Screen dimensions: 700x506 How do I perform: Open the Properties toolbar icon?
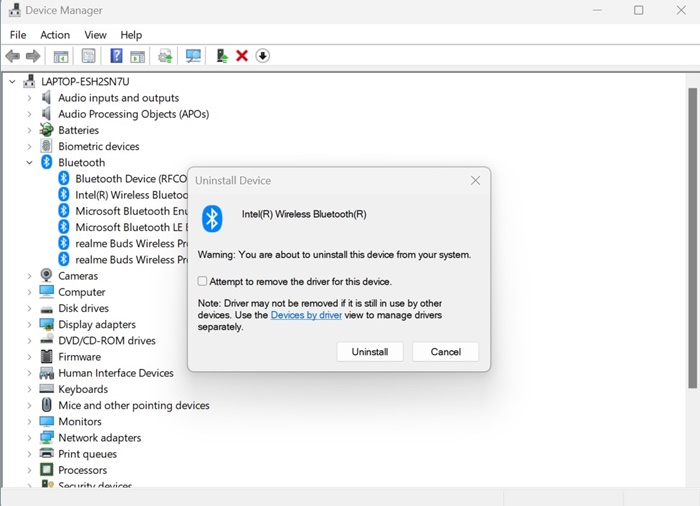(x=88, y=56)
